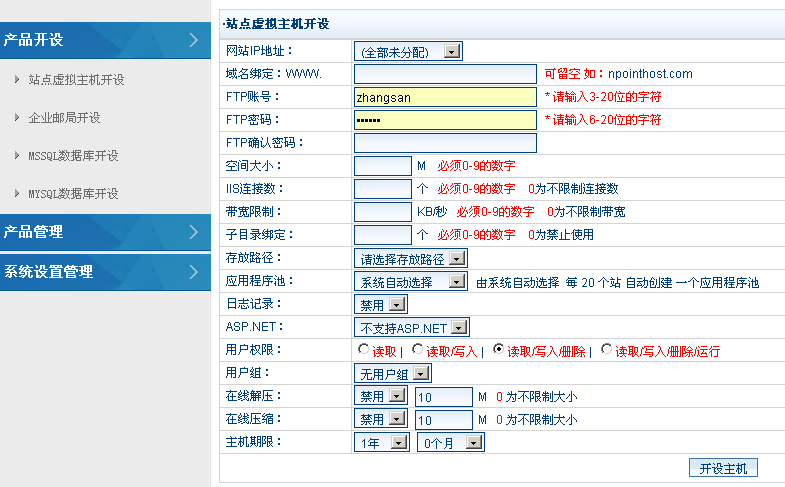Open 站点虚拟主机开设 in sidebar
Image resolution: width=785 pixels, height=487 pixels.
[76, 79]
